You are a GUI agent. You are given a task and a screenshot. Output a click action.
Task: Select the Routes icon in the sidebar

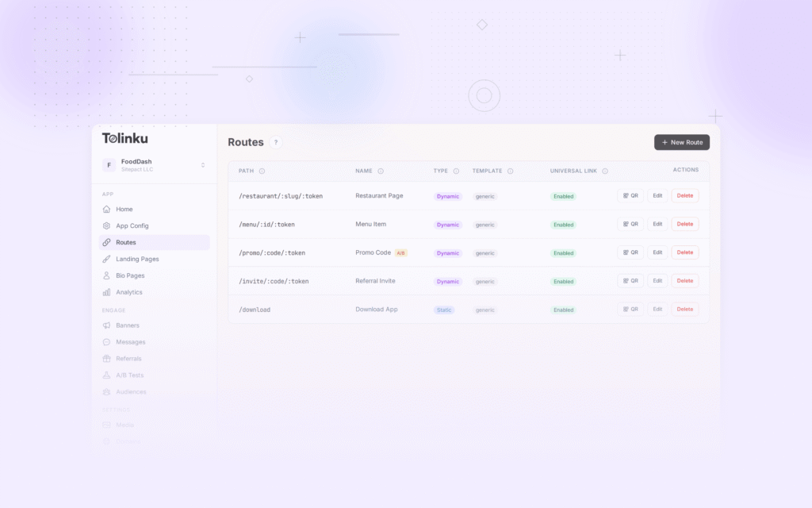coord(107,242)
